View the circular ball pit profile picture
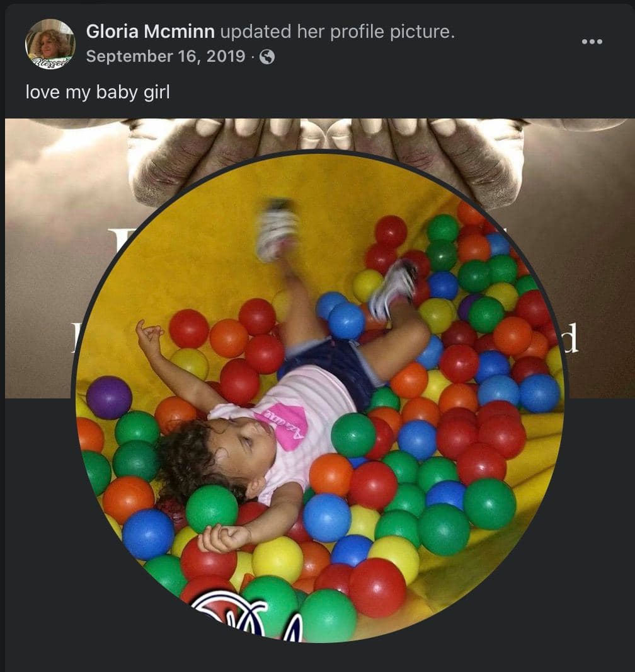The height and width of the screenshot is (672, 635). tap(319, 397)
